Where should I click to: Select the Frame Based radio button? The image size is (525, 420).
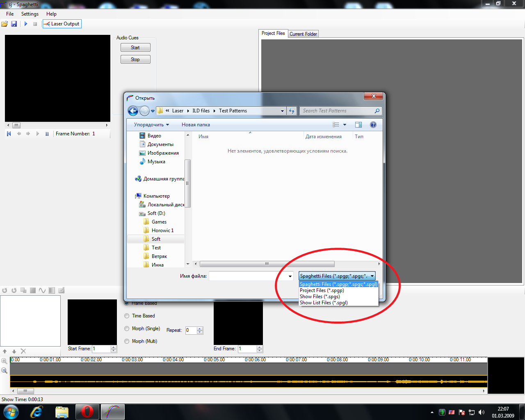(x=127, y=303)
